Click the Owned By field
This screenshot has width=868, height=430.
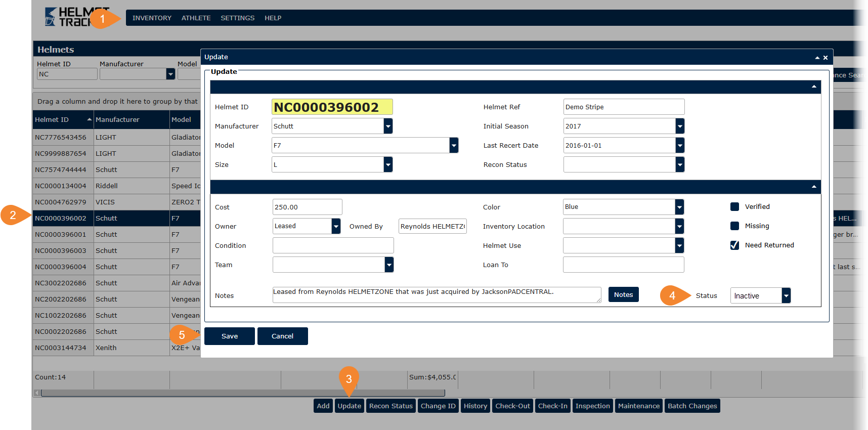pos(432,226)
